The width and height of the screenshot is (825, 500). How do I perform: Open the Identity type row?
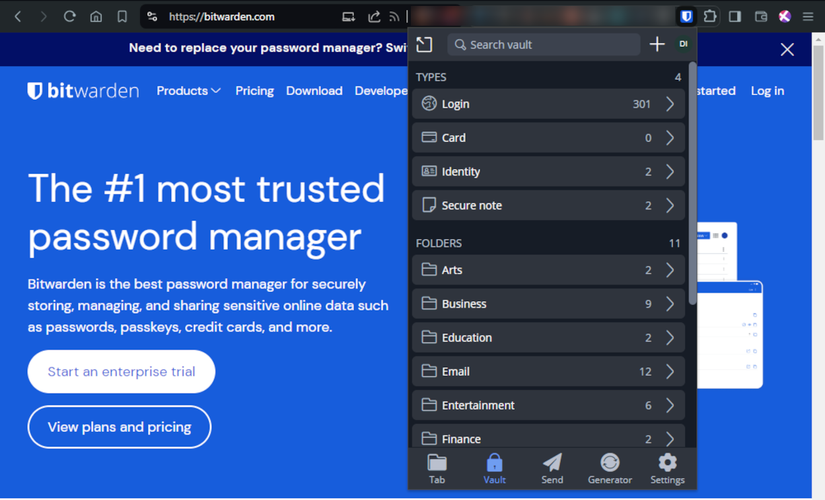(x=548, y=172)
